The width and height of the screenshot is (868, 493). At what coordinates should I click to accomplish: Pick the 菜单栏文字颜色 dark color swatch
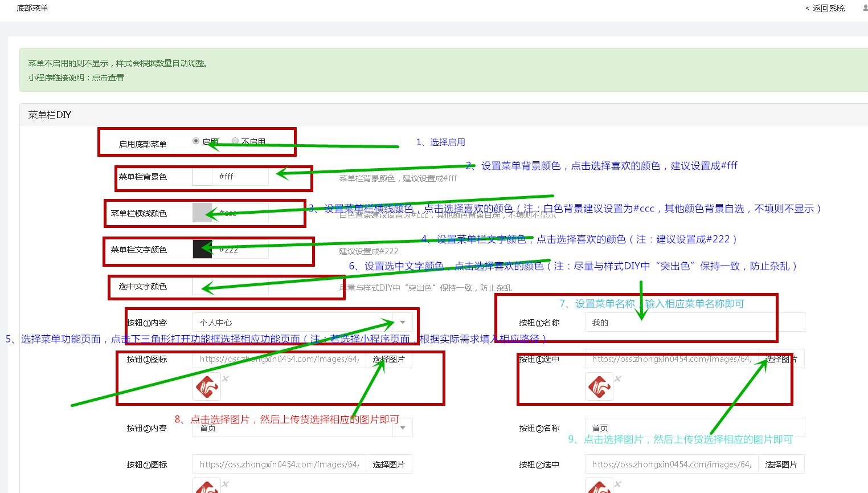pyautogui.click(x=202, y=249)
